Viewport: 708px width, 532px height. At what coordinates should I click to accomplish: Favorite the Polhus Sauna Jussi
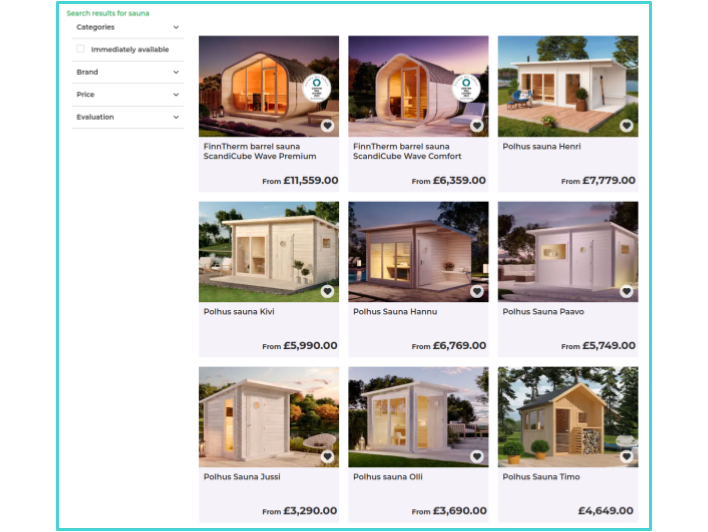[327, 457]
